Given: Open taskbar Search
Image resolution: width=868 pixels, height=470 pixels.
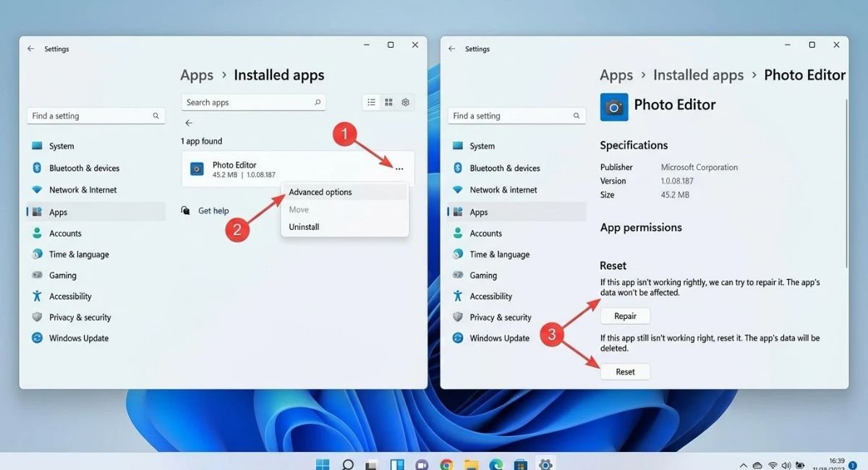Looking at the screenshot, I should [348, 463].
